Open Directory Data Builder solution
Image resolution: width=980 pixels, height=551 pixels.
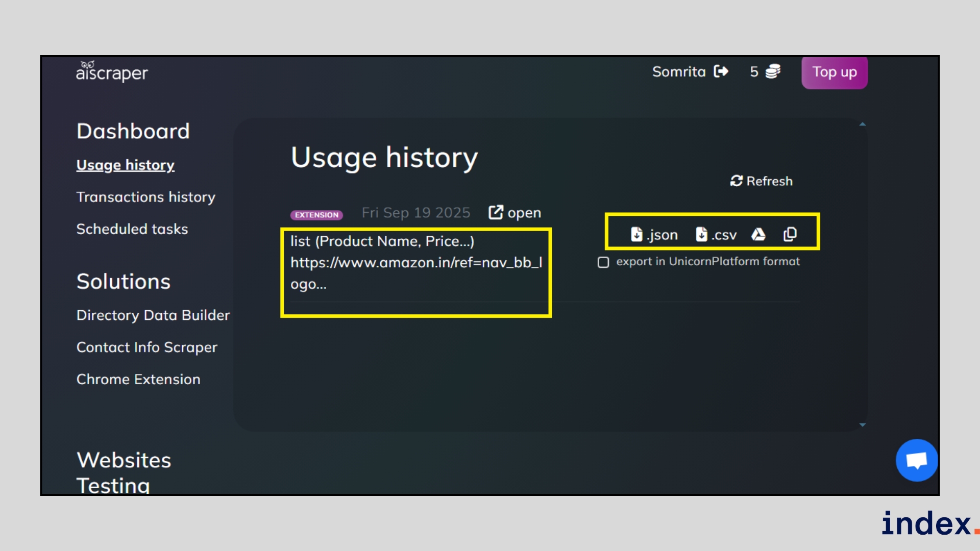click(153, 315)
